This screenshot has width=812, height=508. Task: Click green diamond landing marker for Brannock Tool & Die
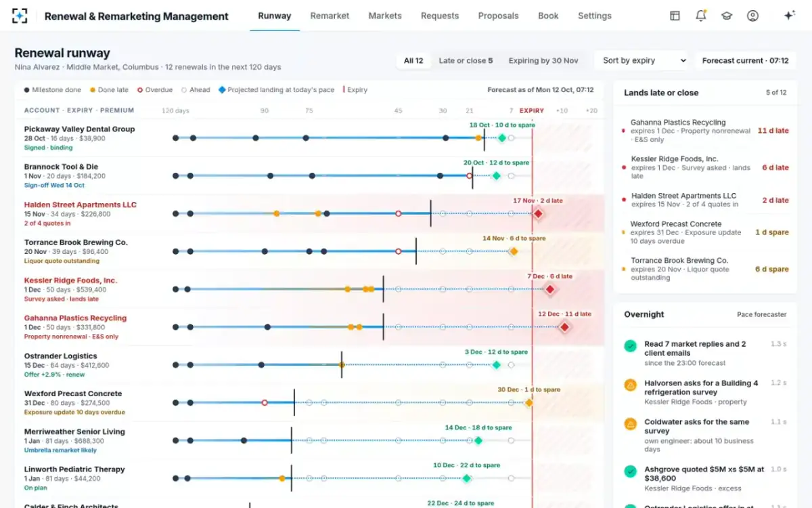pyautogui.click(x=496, y=175)
